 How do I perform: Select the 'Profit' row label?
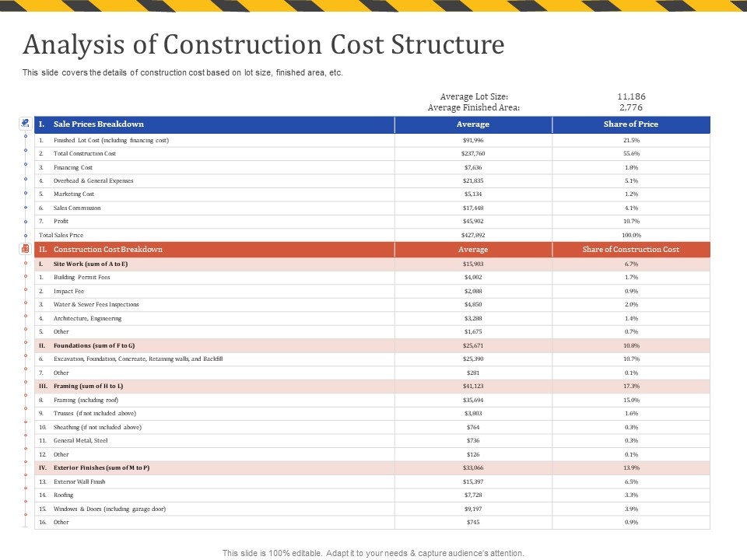pos(61,222)
